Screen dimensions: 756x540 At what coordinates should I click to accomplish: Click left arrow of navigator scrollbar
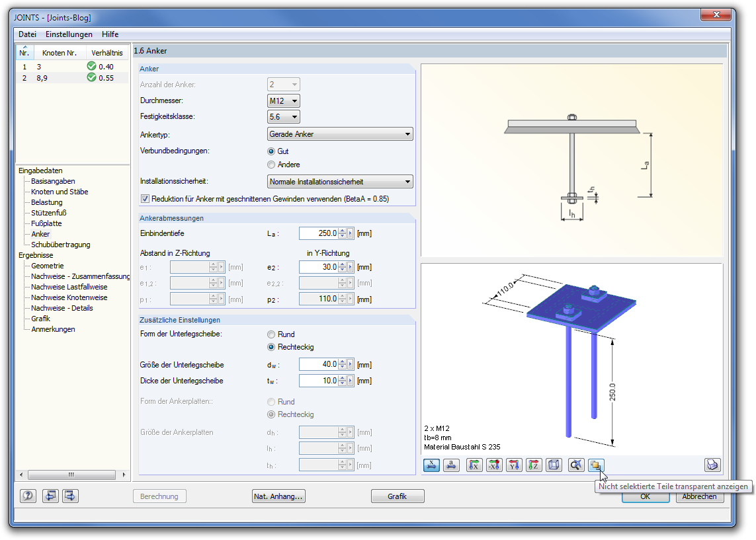tap(21, 475)
